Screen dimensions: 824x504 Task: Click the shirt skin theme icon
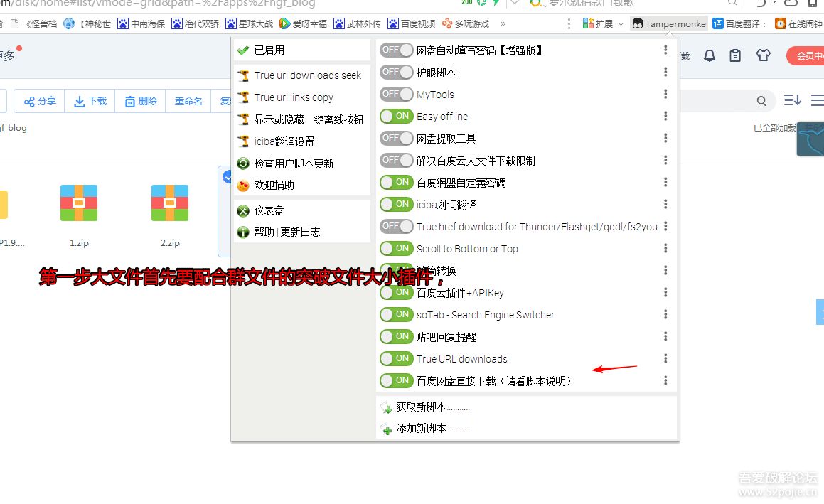[x=763, y=55]
